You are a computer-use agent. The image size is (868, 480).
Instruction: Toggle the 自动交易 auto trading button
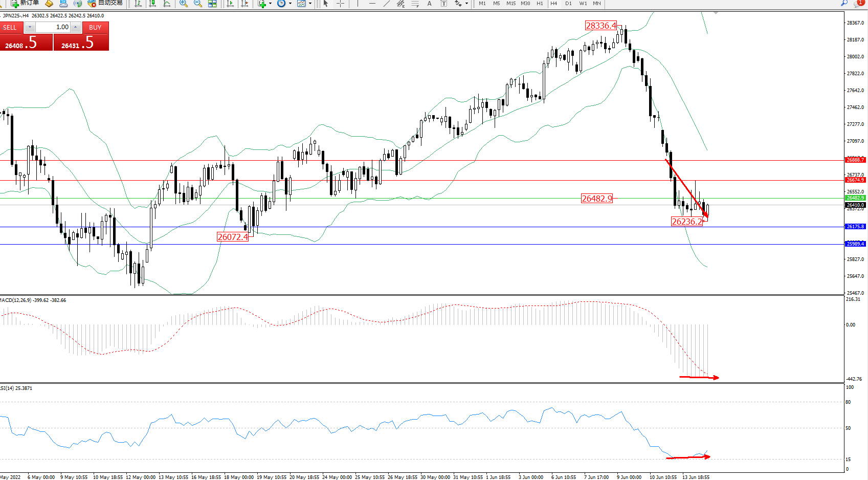(x=105, y=3)
